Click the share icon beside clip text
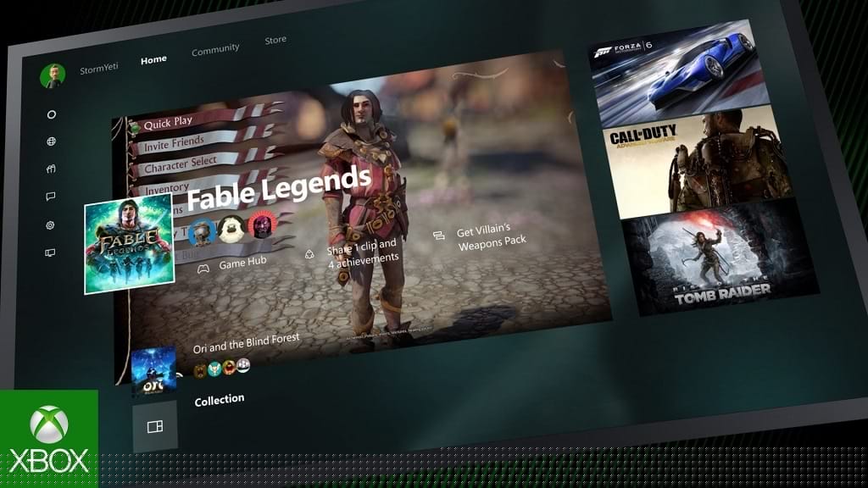 [x=309, y=252]
